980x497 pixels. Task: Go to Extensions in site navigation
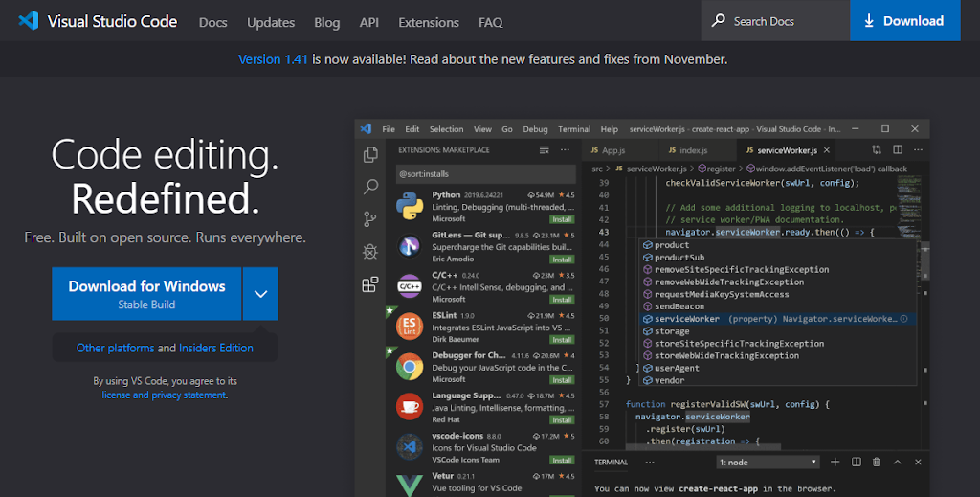coord(429,23)
